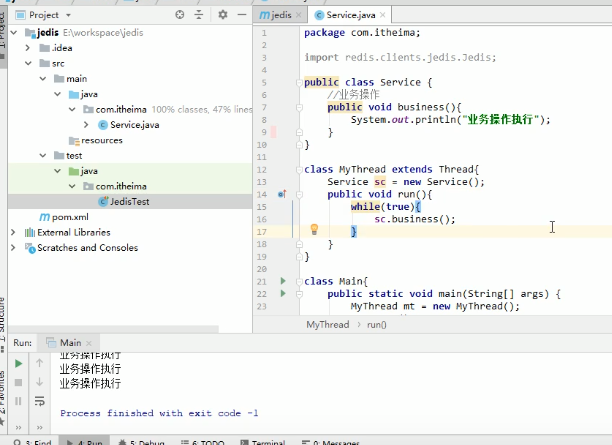
Task: Click the run gutter icon for class Main
Action: point(283,281)
